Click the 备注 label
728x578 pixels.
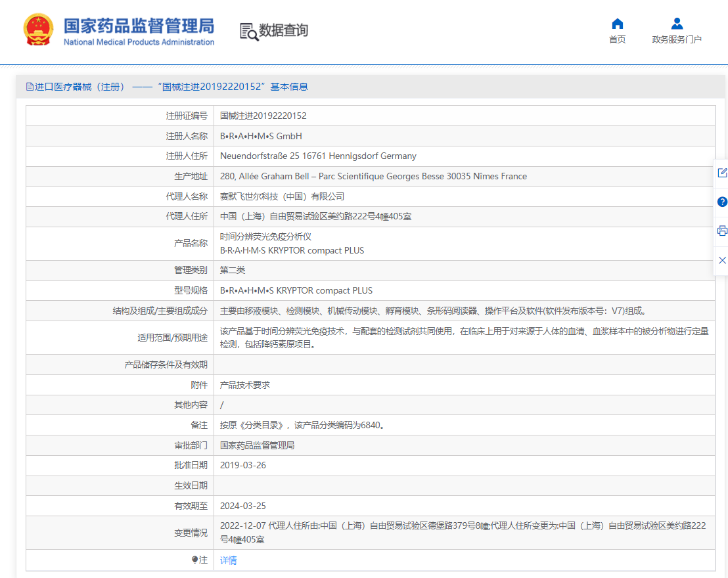(x=199, y=425)
